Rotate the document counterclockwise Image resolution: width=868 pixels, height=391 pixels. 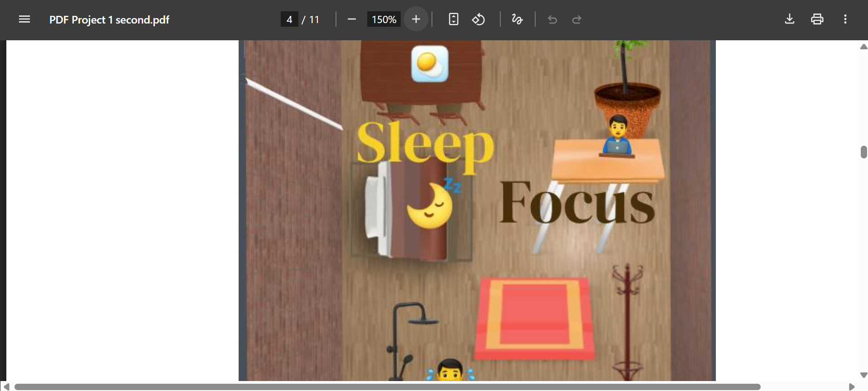tap(479, 19)
